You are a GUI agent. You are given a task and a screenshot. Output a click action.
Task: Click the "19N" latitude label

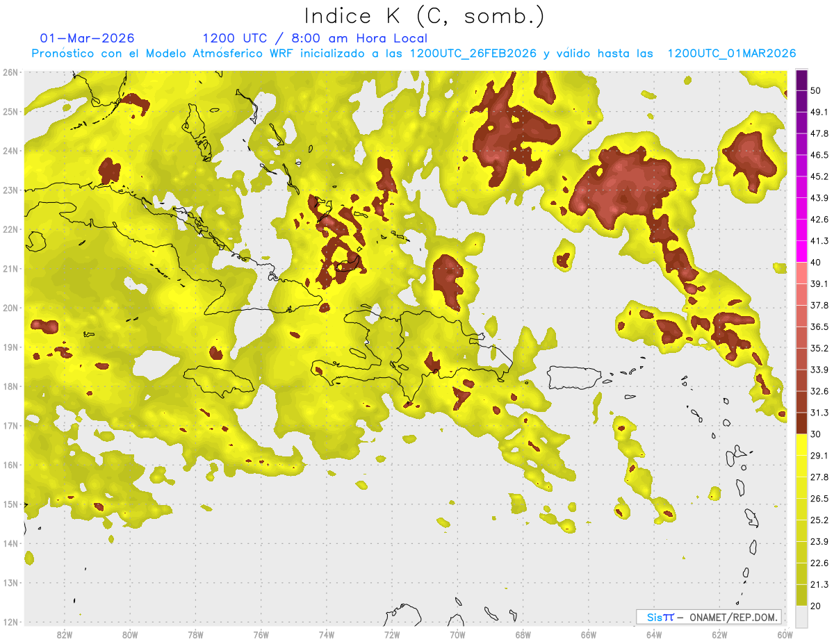[10, 347]
